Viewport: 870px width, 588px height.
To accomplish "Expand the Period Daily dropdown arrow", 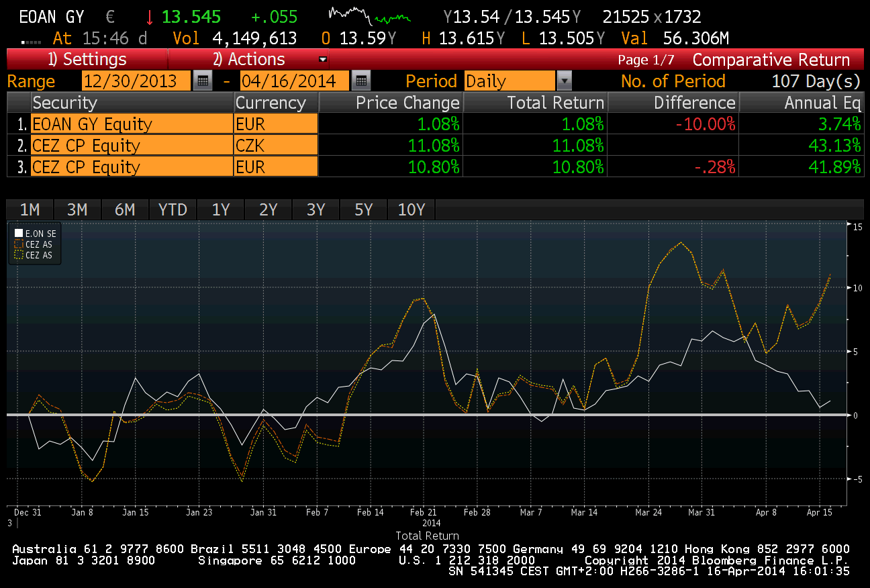I will tap(564, 81).
